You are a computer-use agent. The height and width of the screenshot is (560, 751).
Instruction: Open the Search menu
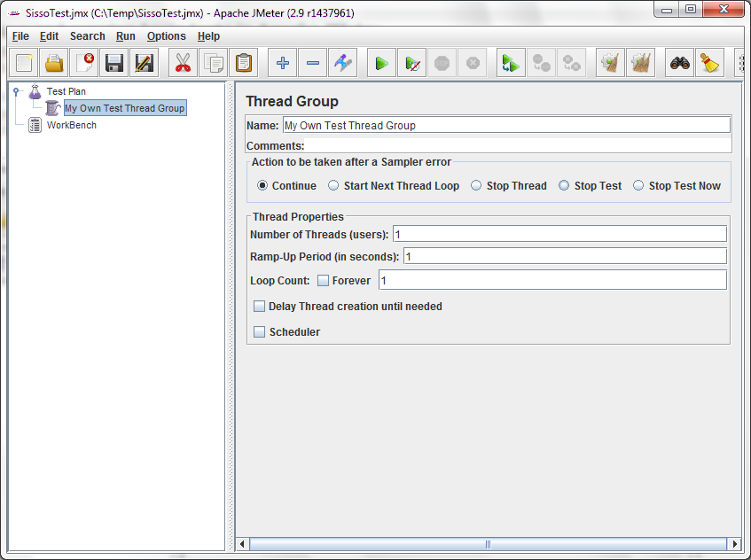pos(87,36)
